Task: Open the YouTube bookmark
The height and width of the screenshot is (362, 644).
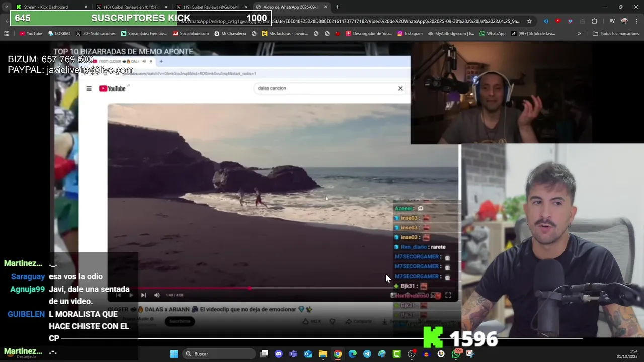Action: tap(31, 34)
